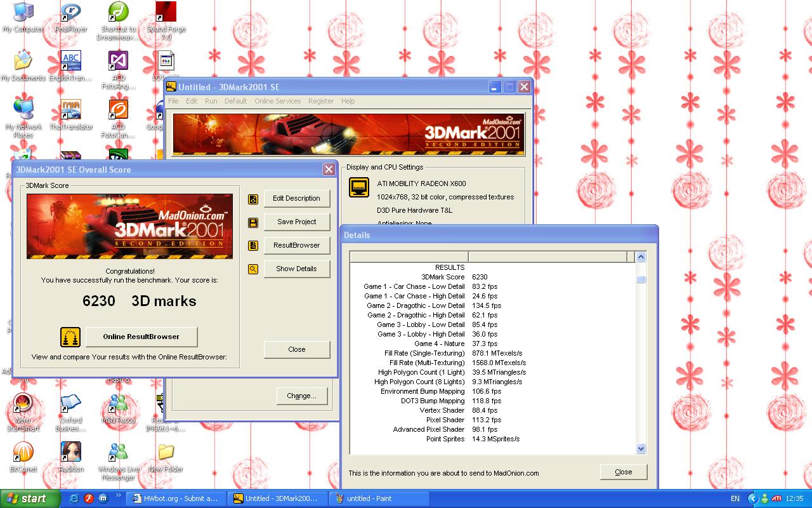
Task: Select My Network Places icon
Action: coord(23,119)
